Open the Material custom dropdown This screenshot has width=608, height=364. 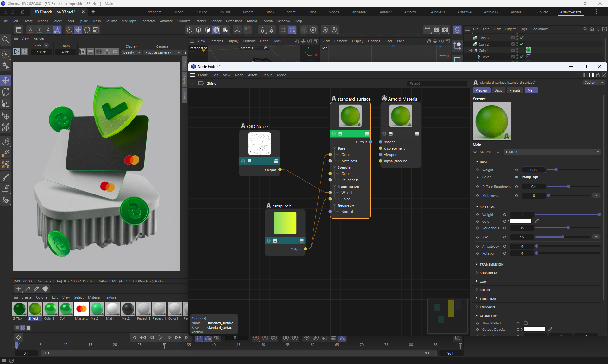(x=552, y=152)
